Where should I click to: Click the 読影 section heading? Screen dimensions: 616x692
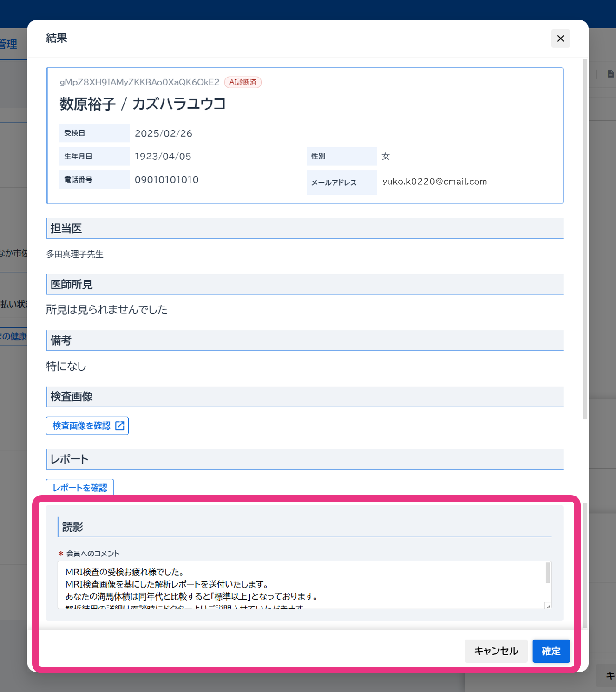click(73, 527)
